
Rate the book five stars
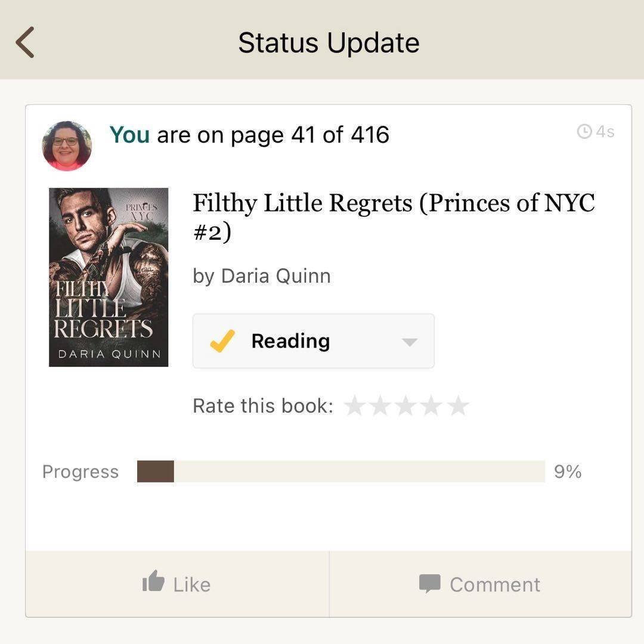(458, 406)
